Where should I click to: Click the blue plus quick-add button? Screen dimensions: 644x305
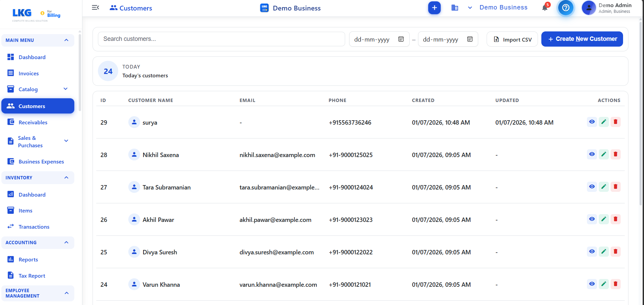pyautogui.click(x=434, y=7)
